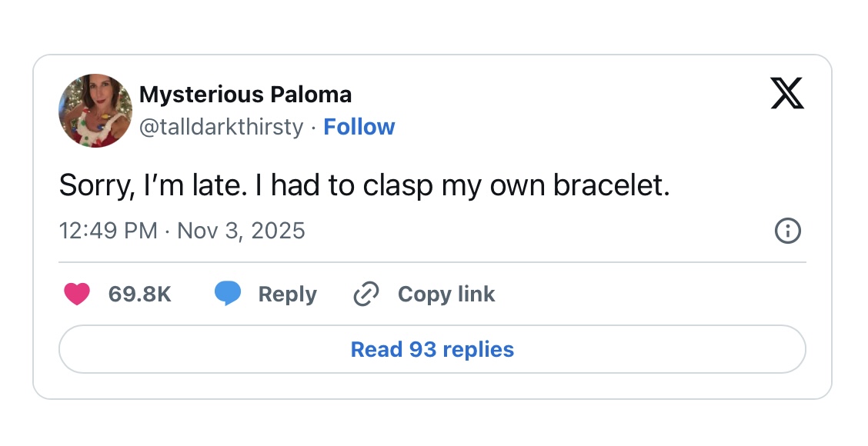Like the tweet with the heart icon
The width and height of the screenshot is (868, 446).
(x=77, y=294)
